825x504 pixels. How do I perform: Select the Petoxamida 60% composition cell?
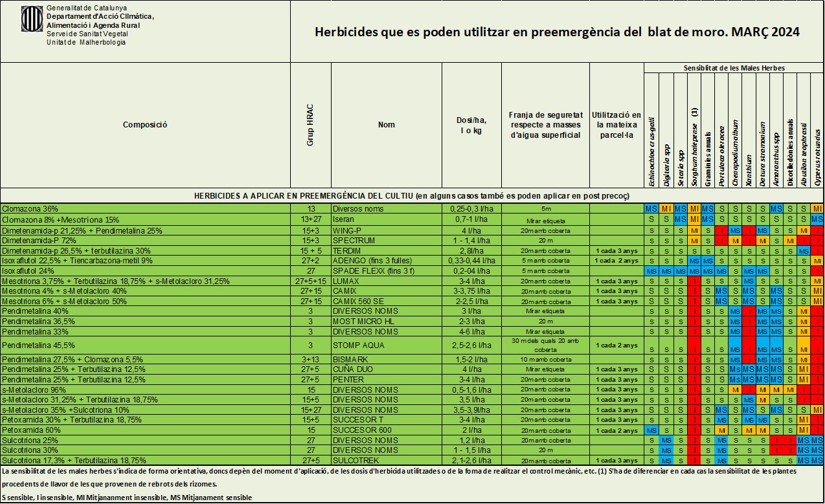(145, 430)
